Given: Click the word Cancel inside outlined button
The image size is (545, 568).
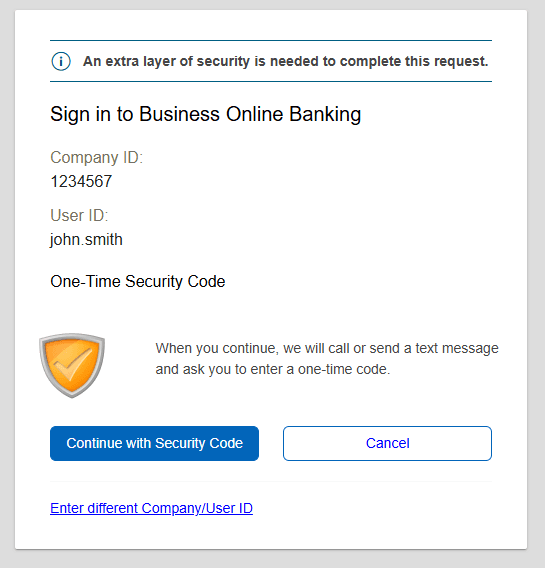Looking at the screenshot, I should [387, 443].
